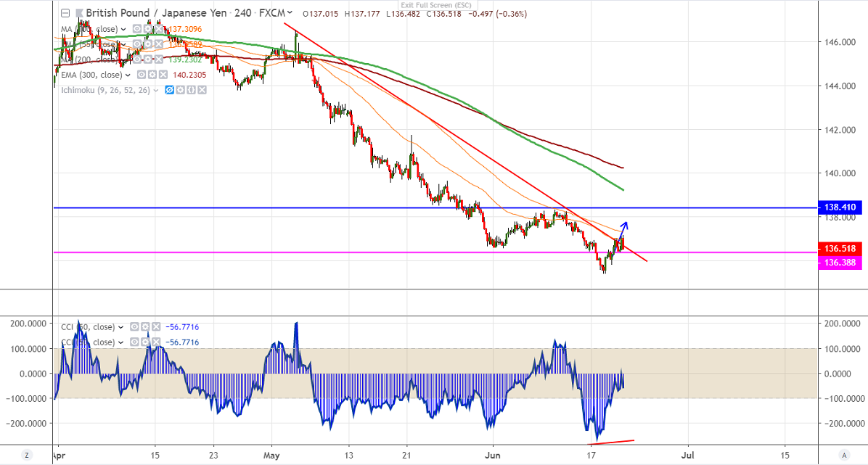Image resolution: width=868 pixels, height=465 pixels.
Task: Click the timezone Z button at bottom left
Action: point(26,455)
